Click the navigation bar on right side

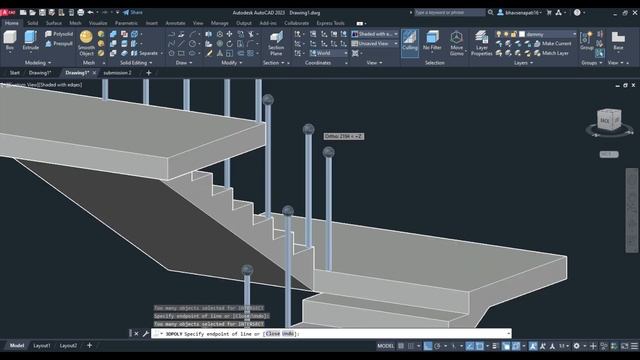tap(631, 210)
